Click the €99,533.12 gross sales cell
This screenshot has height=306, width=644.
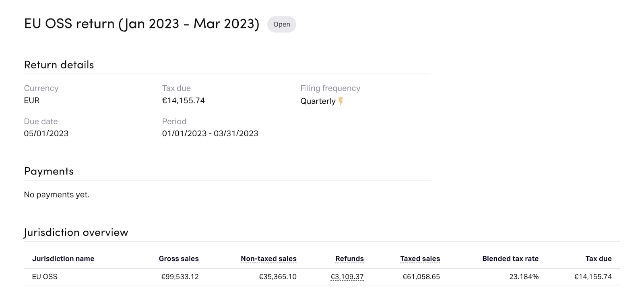(180, 277)
